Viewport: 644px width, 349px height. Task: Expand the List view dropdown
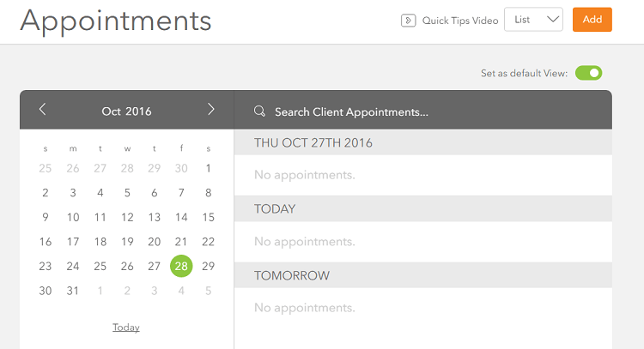pos(533,19)
